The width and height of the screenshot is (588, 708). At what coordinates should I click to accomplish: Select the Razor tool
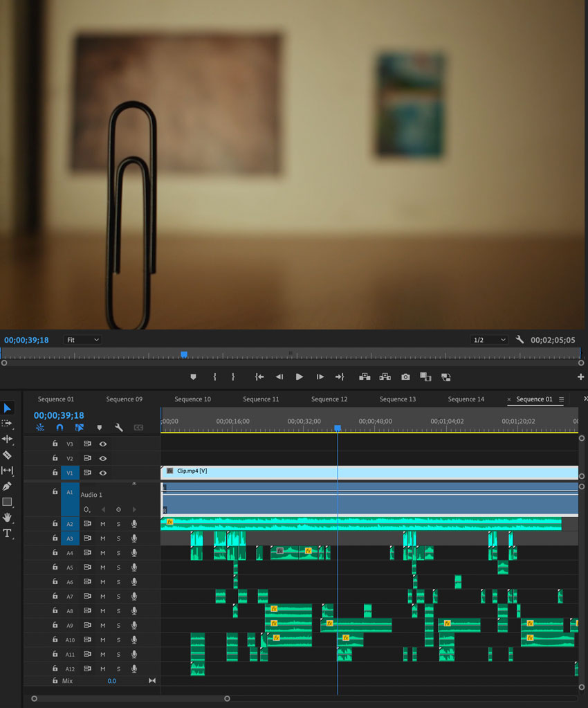pyautogui.click(x=8, y=455)
